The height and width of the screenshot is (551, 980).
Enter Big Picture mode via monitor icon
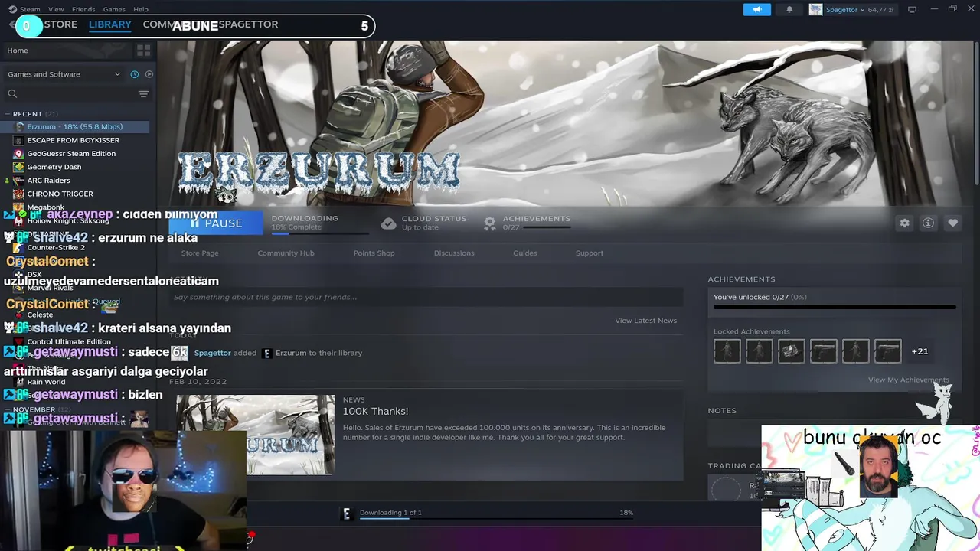point(912,9)
